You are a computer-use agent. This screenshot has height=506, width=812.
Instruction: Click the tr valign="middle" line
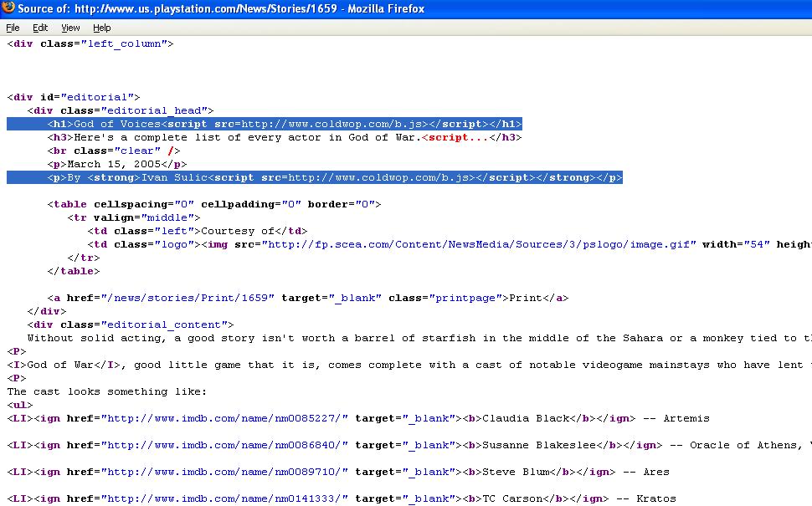(x=134, y=217)
